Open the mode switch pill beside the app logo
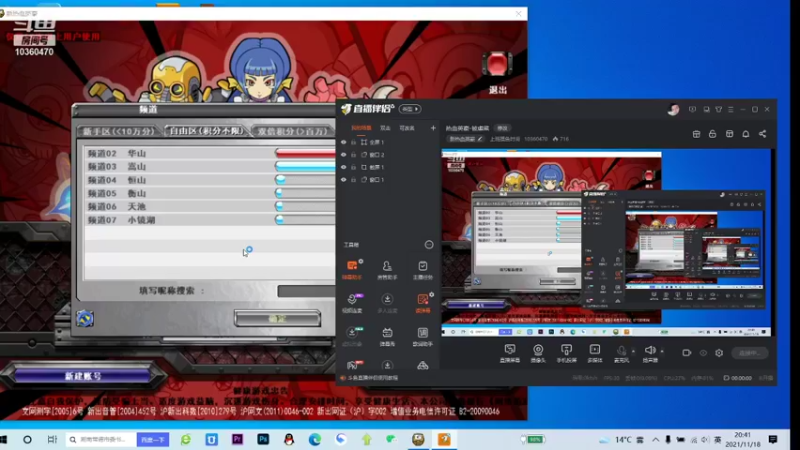 [x=410, y=109]
